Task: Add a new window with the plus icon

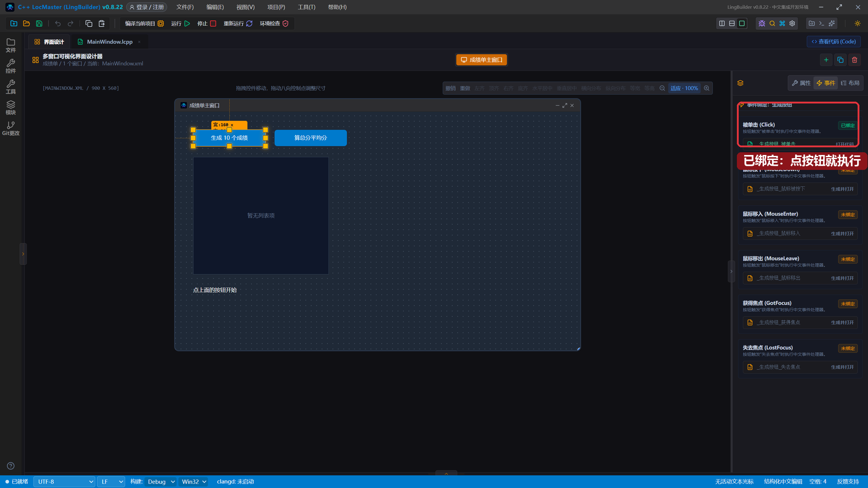Action: pyautogui.click(x=826, y=60)
